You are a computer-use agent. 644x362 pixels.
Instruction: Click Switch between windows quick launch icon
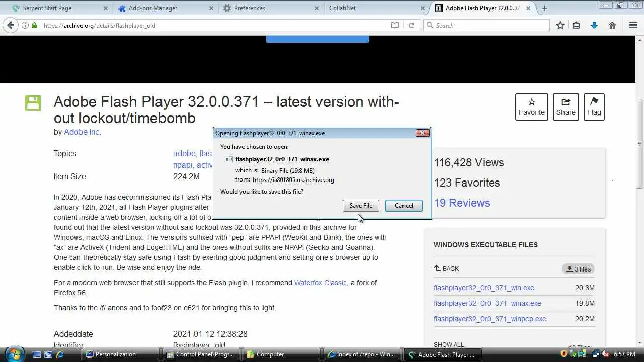[x=48, y=354]
